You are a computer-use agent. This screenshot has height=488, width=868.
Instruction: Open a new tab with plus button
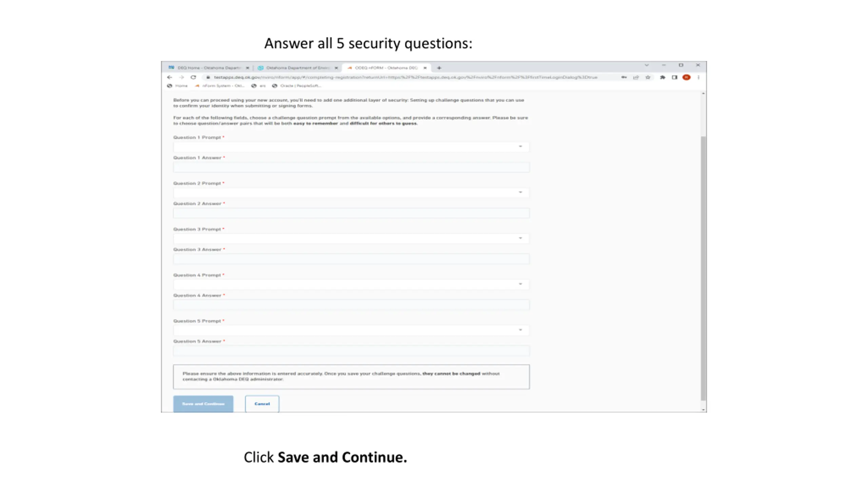(439, 68)
